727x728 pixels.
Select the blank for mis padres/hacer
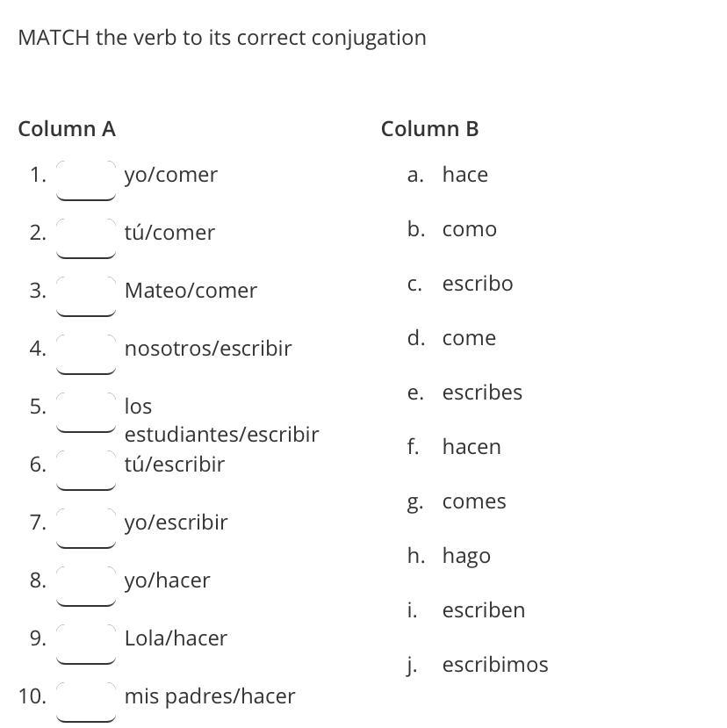86,702
